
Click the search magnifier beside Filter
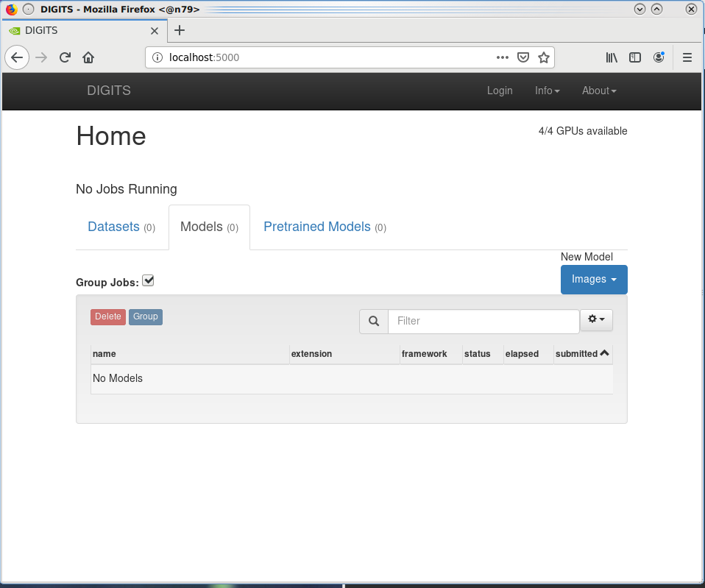point(374,321)
